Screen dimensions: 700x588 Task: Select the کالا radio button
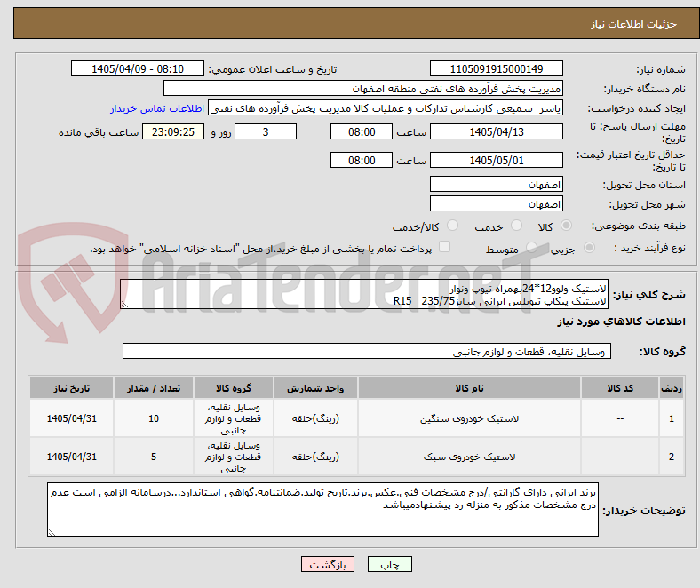click(x=566, y=226)
